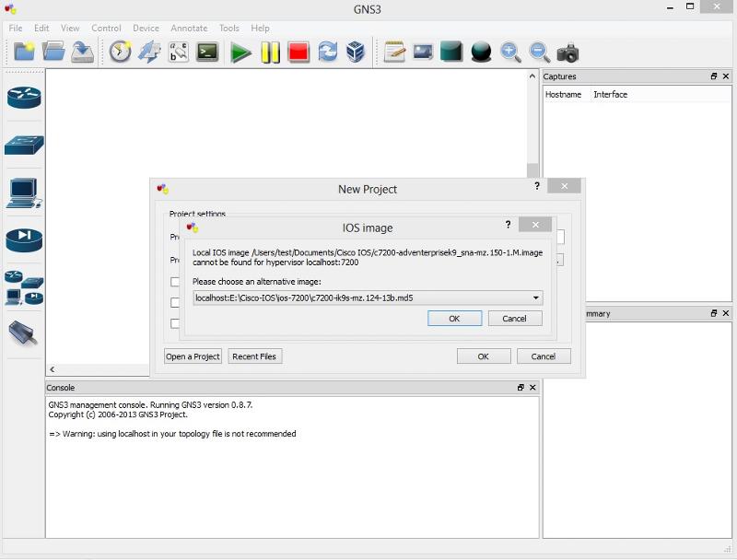737x560 pixels.
Task: Click the Save project icon
Action: click(82, 52)
